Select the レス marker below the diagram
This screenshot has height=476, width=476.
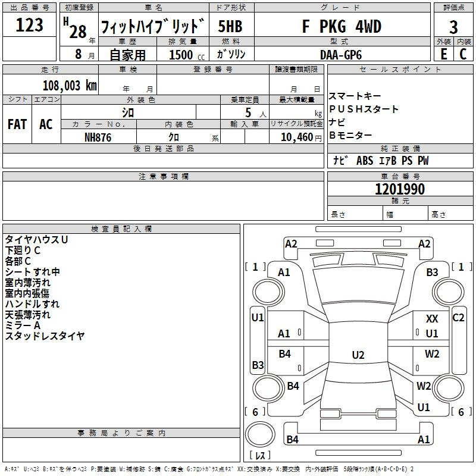click(x=259, y=456)
